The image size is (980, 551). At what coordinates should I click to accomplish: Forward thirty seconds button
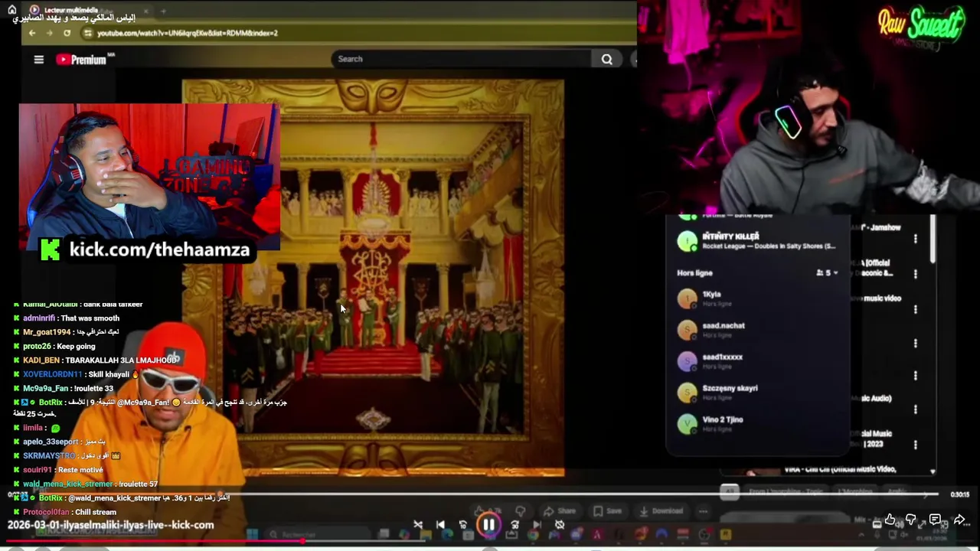point(514,524)
